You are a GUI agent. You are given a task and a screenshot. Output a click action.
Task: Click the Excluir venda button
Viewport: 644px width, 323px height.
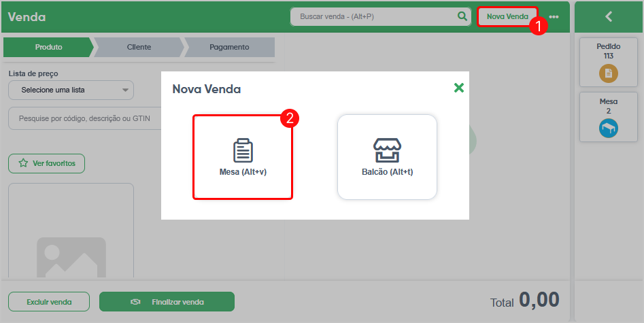pyautogui.click(x=49, y=302)
